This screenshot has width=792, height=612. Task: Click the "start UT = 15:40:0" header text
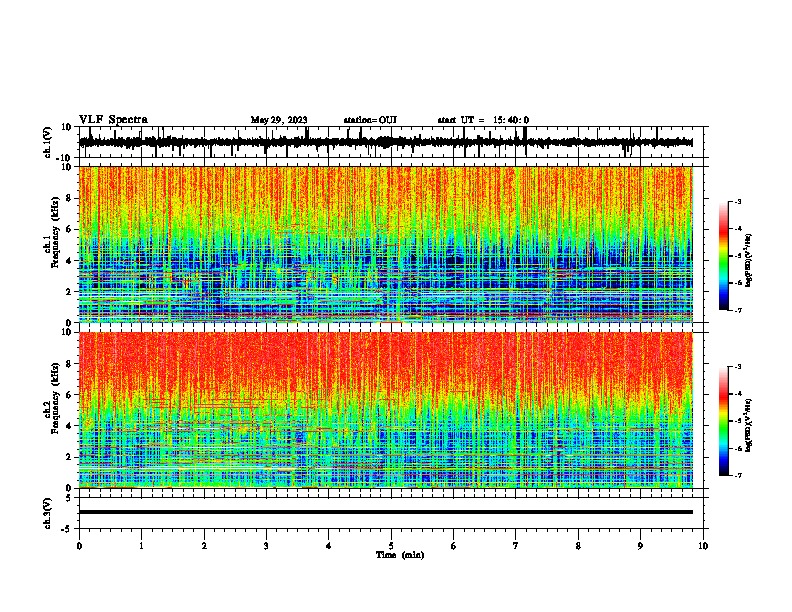(x=483, y=120)
